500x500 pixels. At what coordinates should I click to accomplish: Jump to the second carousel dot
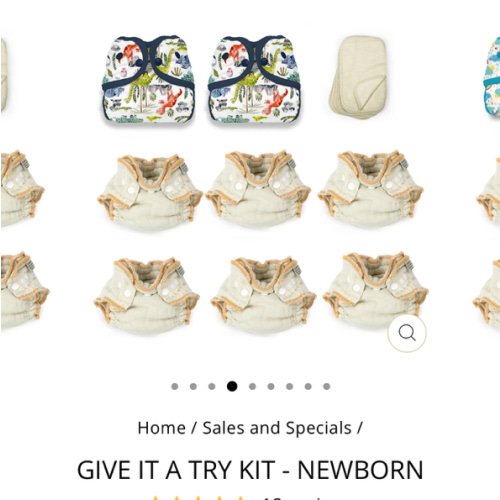click(x=193, y=386)
